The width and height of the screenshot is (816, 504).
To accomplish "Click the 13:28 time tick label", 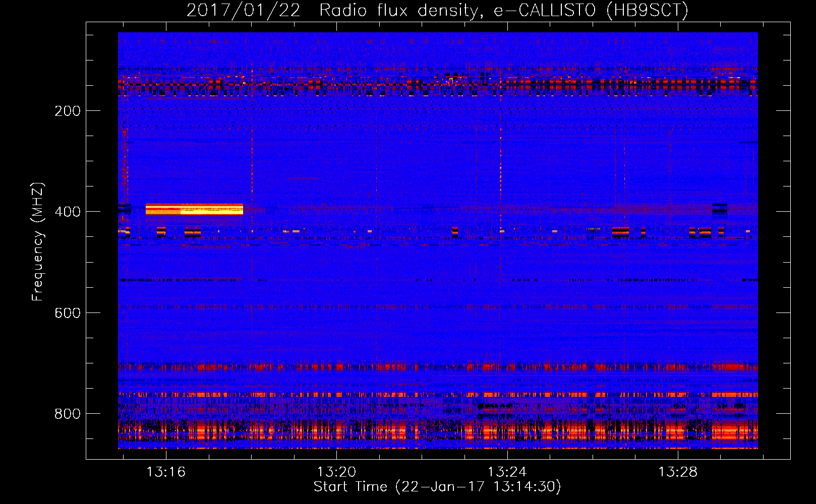I will [x=678, y=472].
